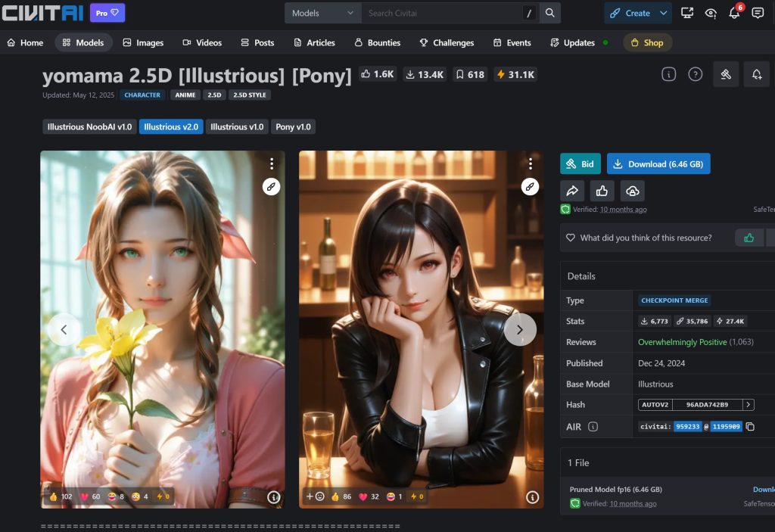Select the Illustrious v1.0 version tab
The width and height of the screenshot is (775, 532).
pos(236,126)
